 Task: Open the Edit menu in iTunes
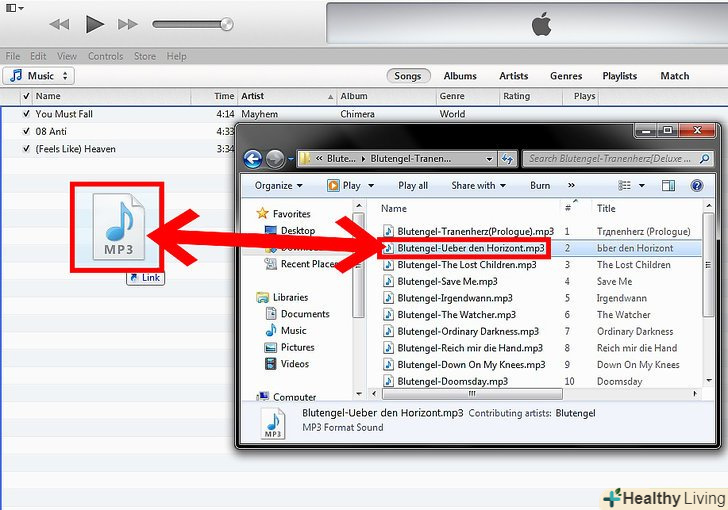(38, 56)
